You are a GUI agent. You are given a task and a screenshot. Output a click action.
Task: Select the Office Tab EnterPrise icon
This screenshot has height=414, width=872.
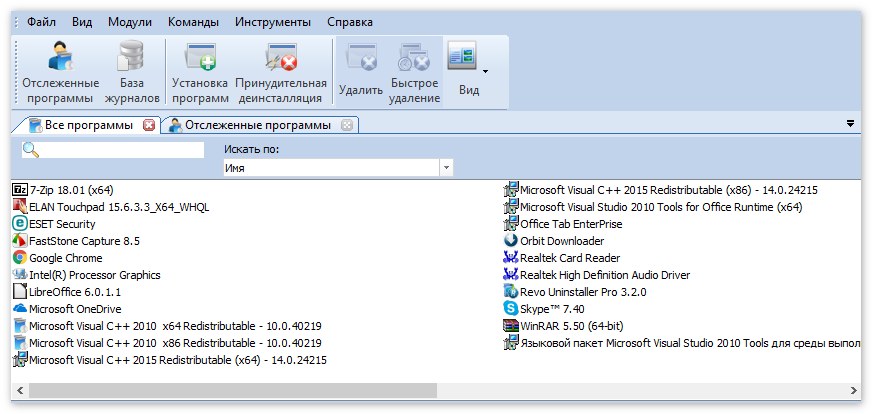(511, 224)
